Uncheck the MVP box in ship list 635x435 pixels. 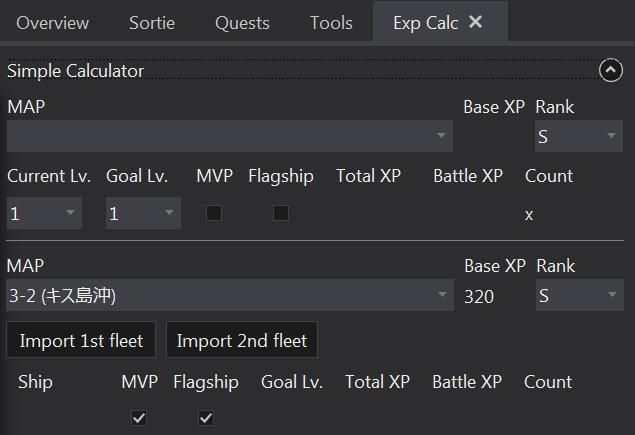[139, 418]
